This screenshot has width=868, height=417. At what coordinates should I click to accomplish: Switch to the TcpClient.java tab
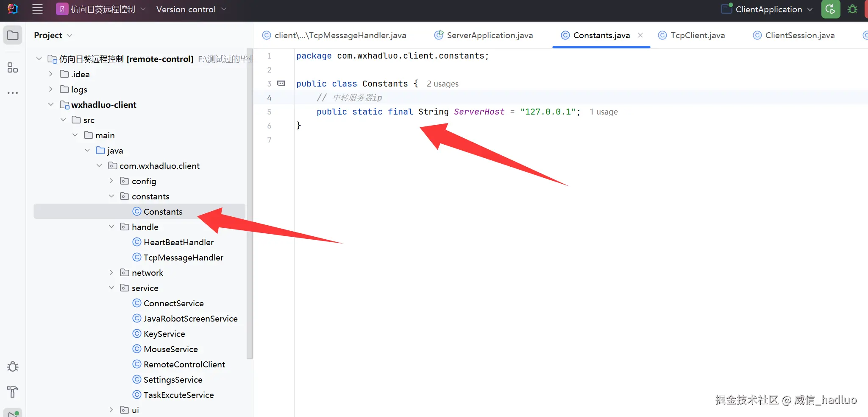[x=692, y=35]
